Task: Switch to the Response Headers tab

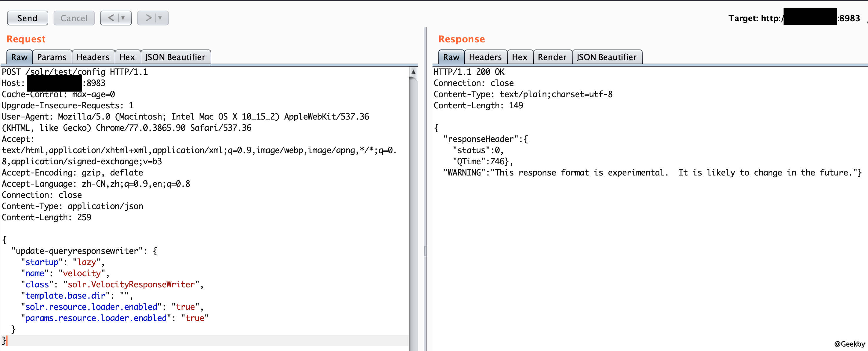Action: [x=485, y=57]
